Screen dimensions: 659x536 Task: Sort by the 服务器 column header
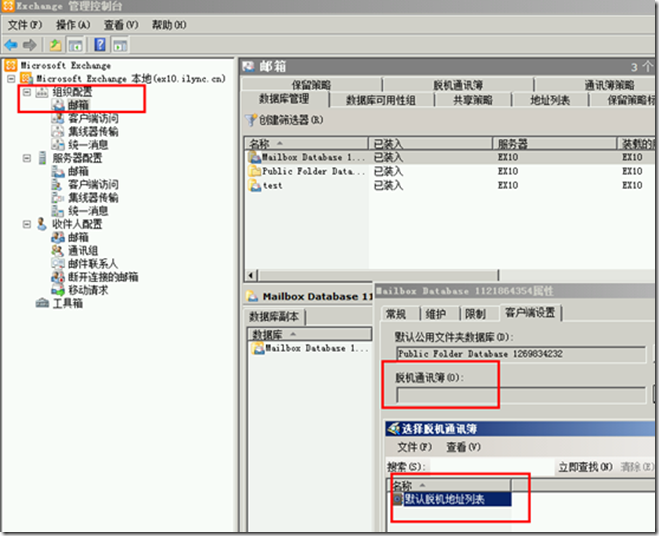pos(555,143)
